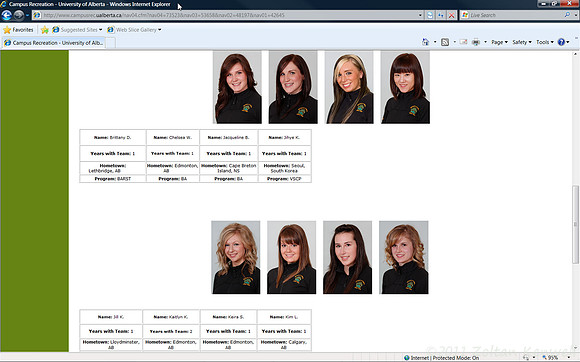Click the 'Name: Jill K.' cell
This screenshot has width=580, height=362.
tap(111, 317)
